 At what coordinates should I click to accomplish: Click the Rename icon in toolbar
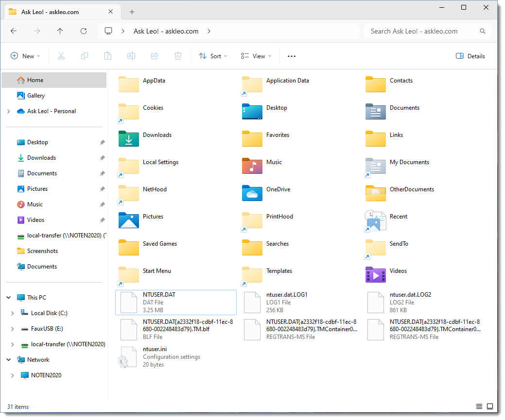coord(131,56)
